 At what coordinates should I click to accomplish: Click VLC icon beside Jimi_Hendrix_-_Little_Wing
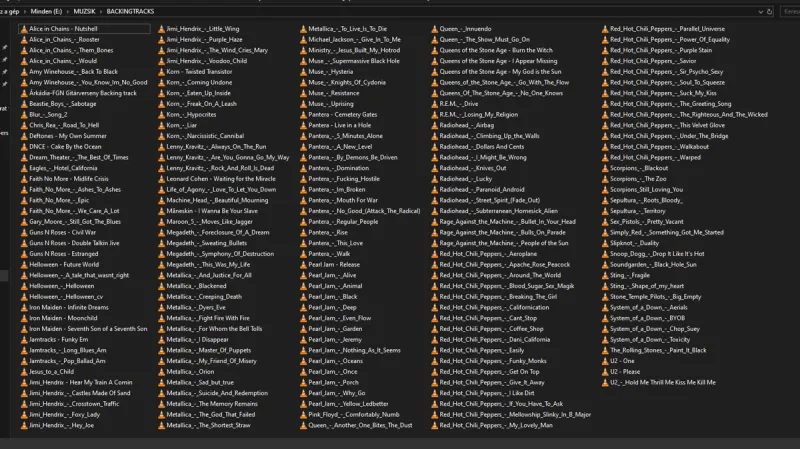tap(161, 29)
